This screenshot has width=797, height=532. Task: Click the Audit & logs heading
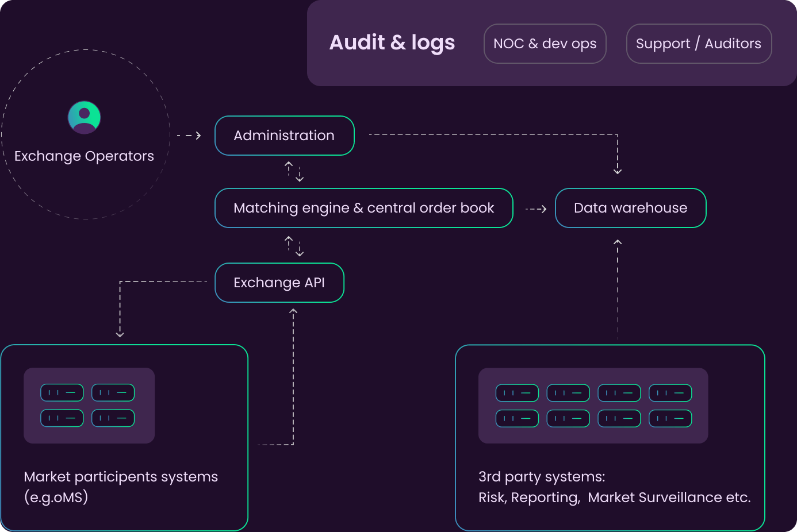tap(392, 43)
